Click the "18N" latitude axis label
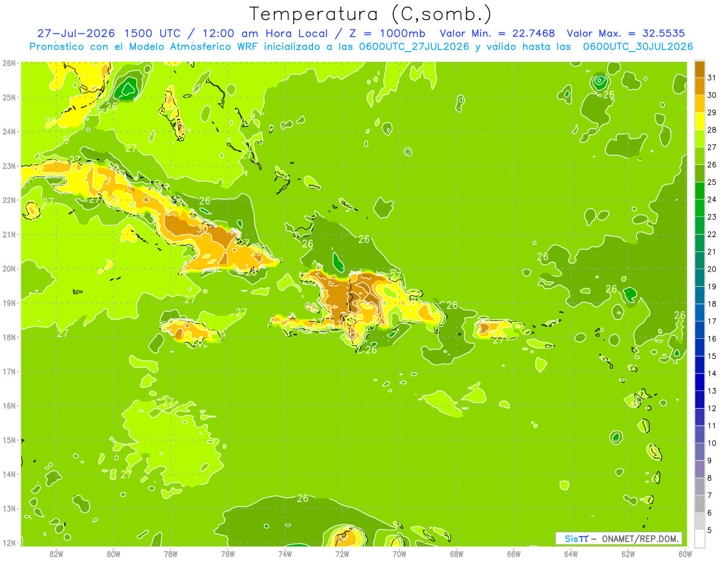728x562 pixels. 9,337
